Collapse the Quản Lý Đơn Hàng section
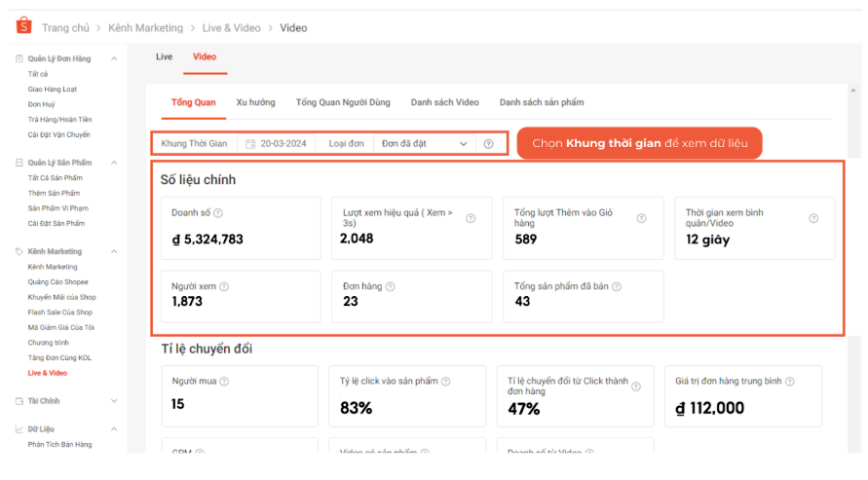Image resolution: width=868 pixels, height=480 pixels. coord(114,58)
